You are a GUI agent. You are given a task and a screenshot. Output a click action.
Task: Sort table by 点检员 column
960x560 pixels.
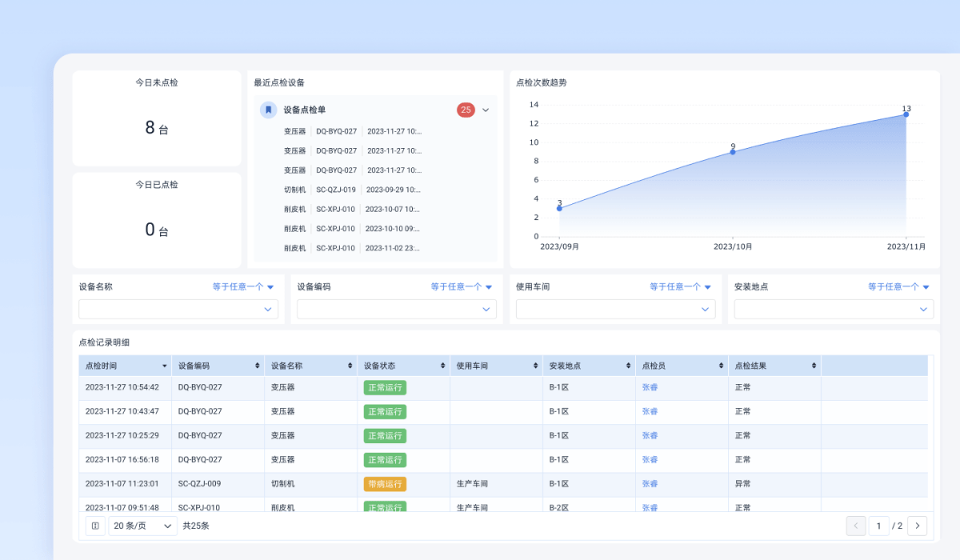722,366
